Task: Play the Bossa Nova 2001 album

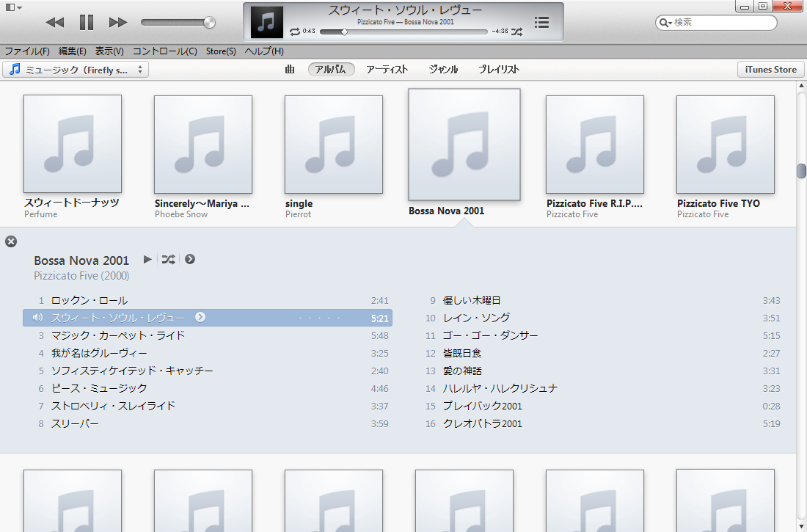Action: (147, 259)
